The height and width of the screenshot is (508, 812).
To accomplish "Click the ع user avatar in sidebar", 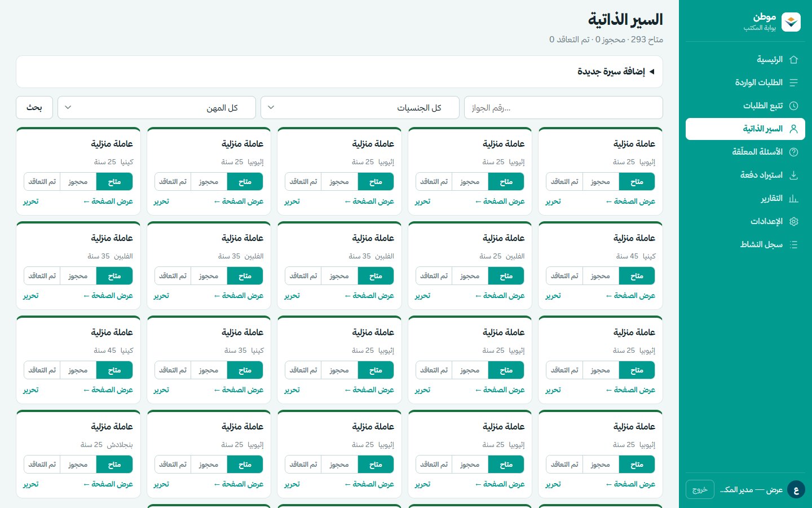I will pos(796,489).
